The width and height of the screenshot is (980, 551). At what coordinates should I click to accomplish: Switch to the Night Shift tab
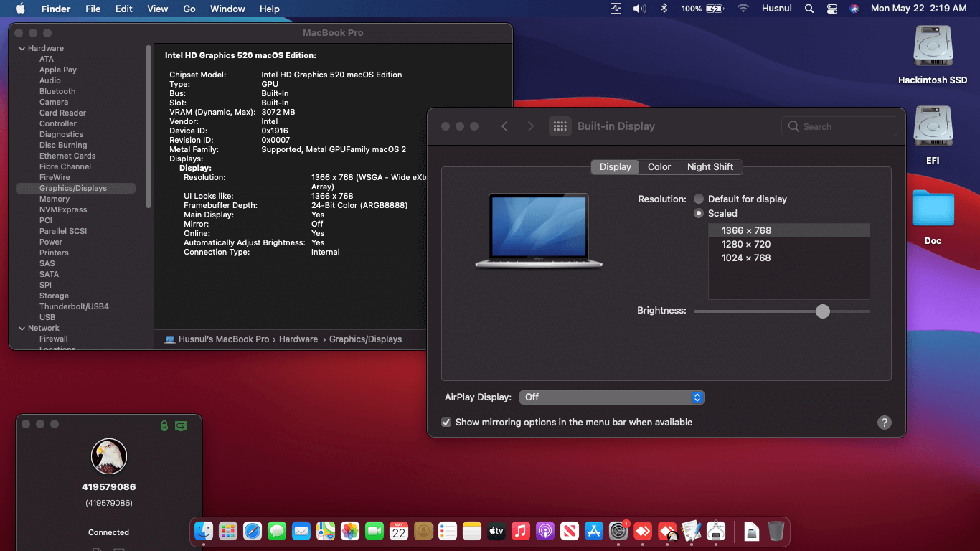click(710, 166)
